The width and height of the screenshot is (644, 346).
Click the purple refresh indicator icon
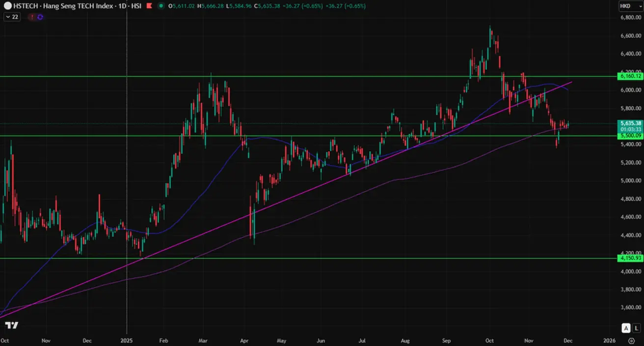click(x=40, y=17)
